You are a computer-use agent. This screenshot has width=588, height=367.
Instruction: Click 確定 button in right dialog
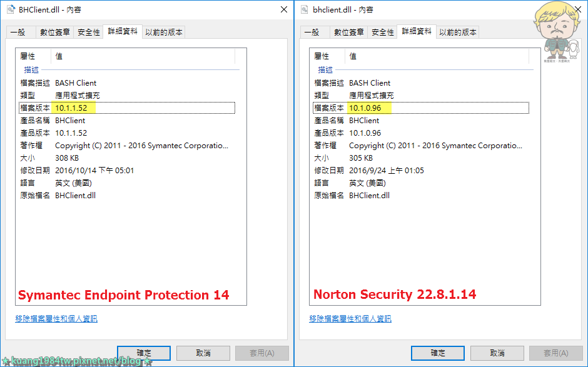tap(438, 353)
